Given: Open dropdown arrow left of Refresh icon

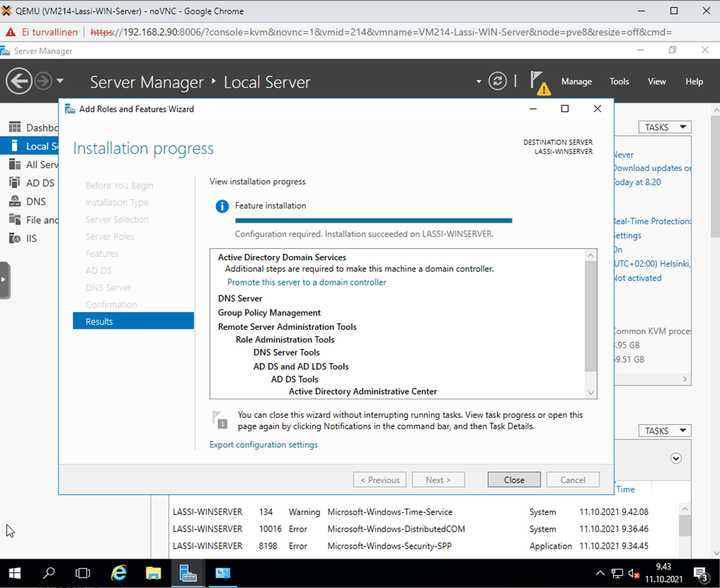Looking at the screenshot, I should 478,82.
